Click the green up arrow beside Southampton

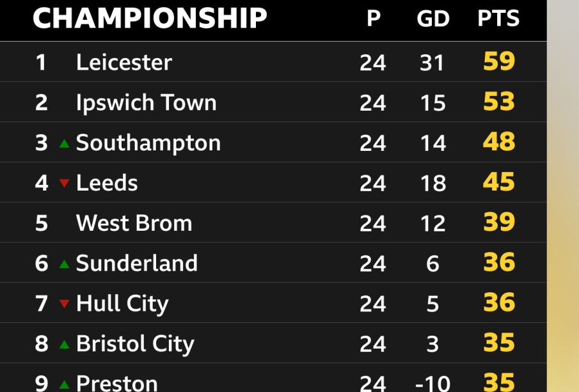[x=64, y=143]
